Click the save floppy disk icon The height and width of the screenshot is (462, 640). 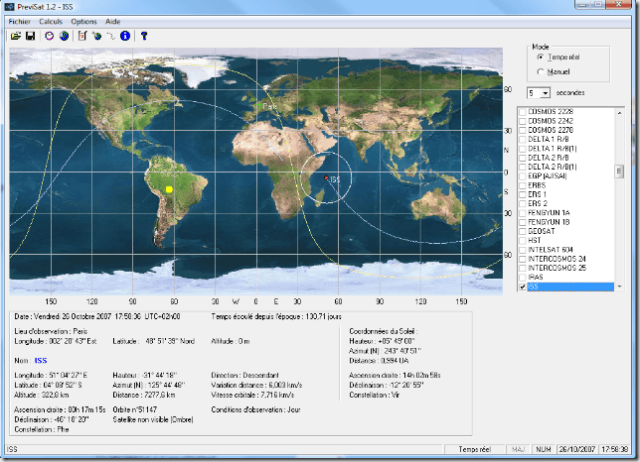30,36
